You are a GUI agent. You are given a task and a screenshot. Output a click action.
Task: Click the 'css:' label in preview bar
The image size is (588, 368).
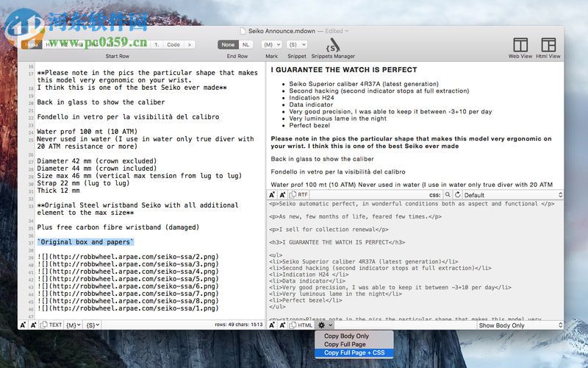pos(434,195)
